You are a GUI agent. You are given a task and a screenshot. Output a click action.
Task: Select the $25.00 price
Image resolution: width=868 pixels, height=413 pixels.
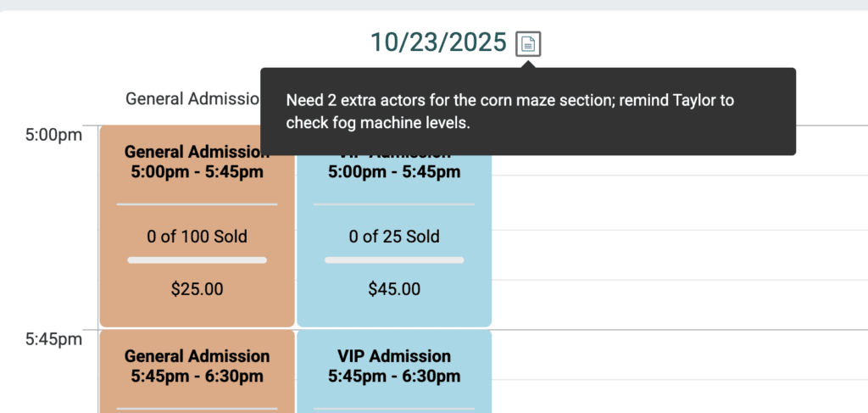point(197,288)
